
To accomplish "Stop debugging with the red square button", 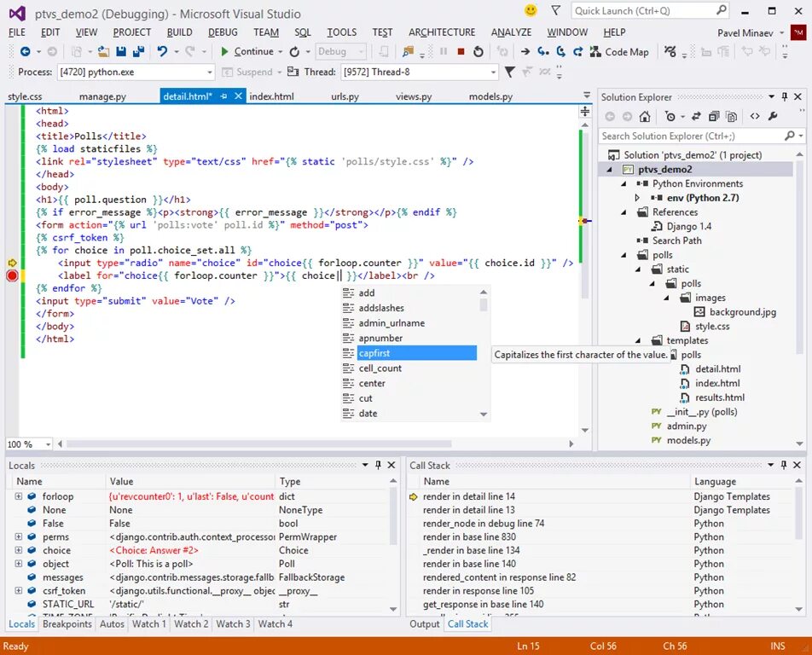I will click(x=461, y=51).
